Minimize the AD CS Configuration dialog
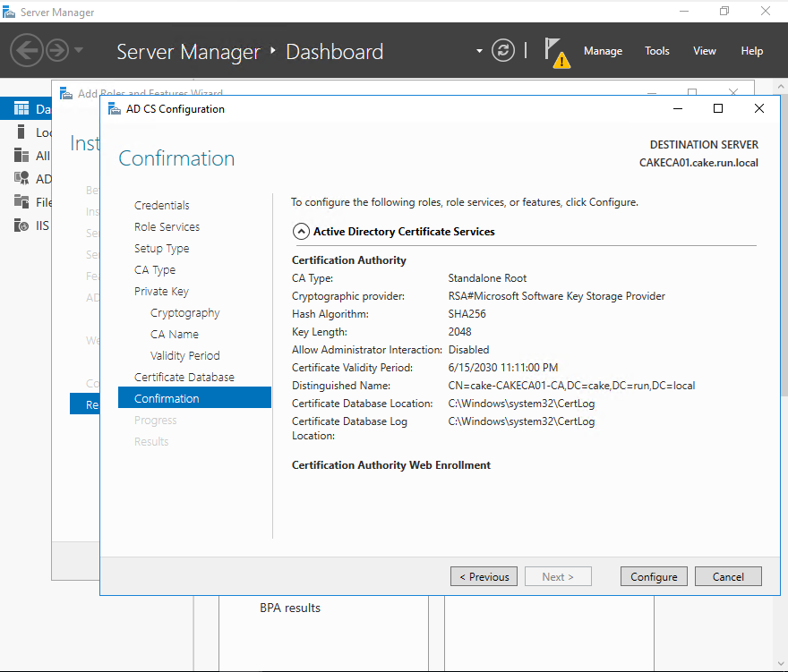The width and height of the screenshot is (788, 672). point(678,108)
